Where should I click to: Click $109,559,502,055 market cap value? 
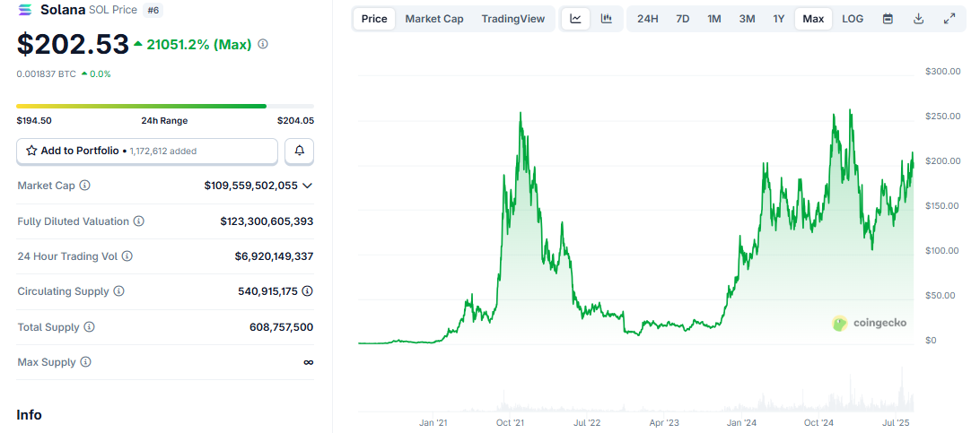point(250,186)
